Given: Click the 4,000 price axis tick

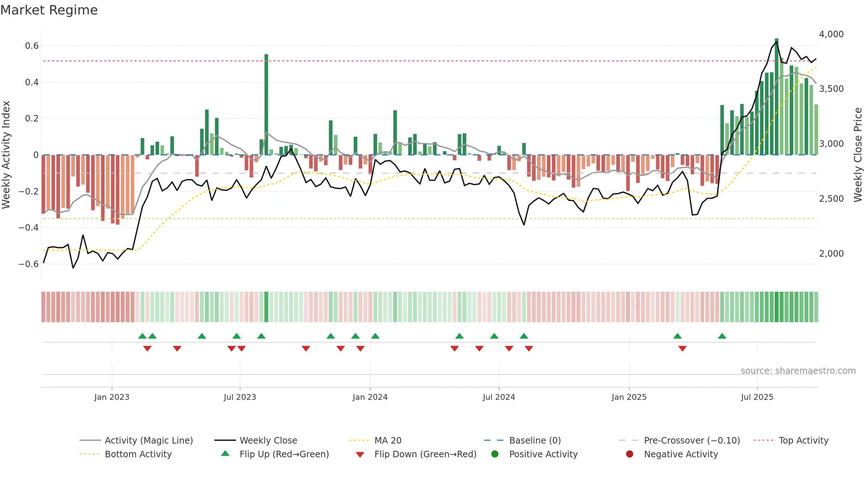Looking at the screenshot, I should [x=831, y=34].
